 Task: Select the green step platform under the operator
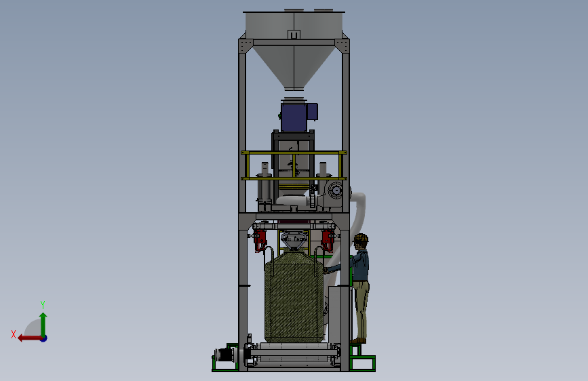362,357
